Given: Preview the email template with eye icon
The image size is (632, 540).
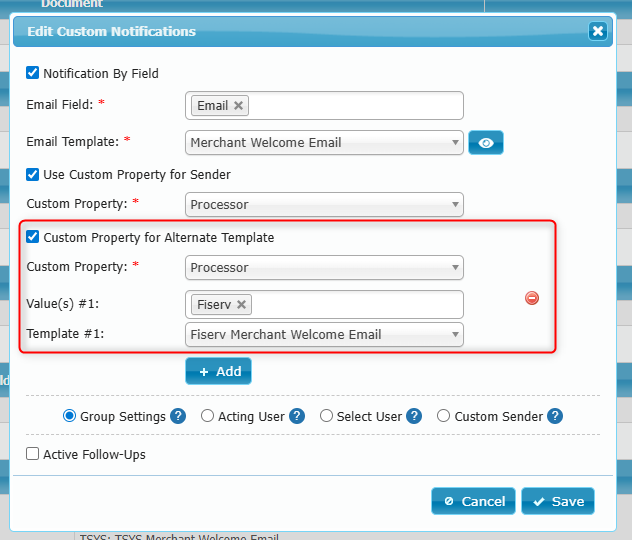Looking at the screenshot, I should coord(485,143).
